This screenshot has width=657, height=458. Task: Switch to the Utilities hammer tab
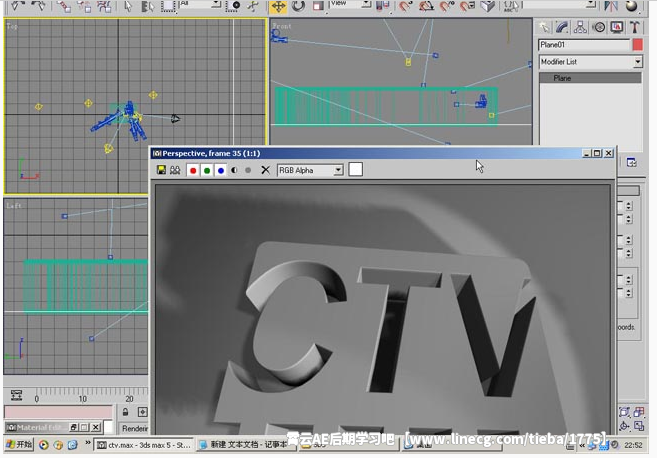point(635,27)
